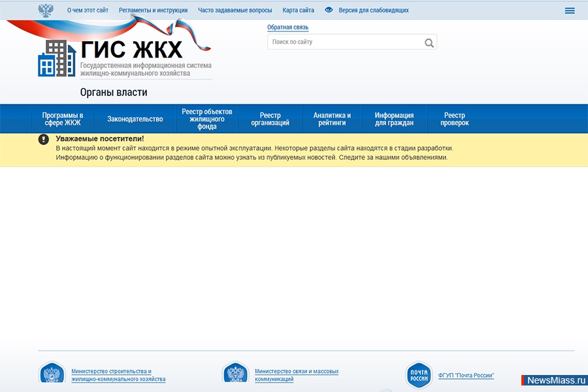Expand the 'Аналитика и рейтинги' menu
The width and height of the screenshot is (588, 392).
coord(332,119)
